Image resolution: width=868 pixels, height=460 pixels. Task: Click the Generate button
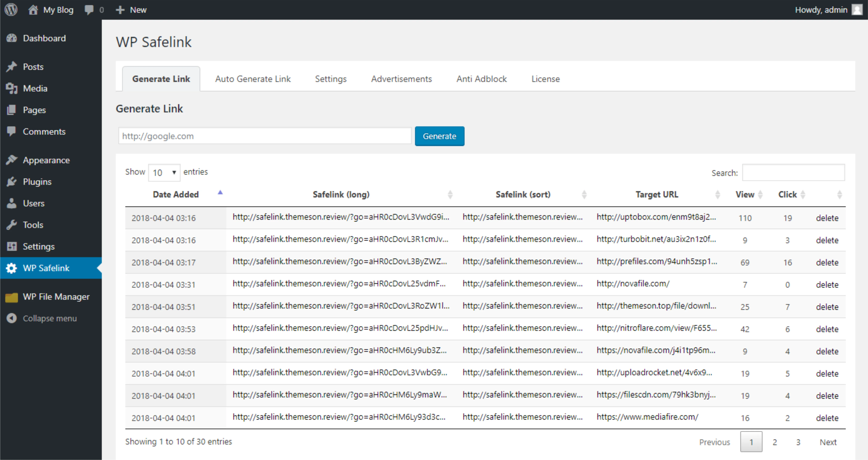[x=439, y=136]
